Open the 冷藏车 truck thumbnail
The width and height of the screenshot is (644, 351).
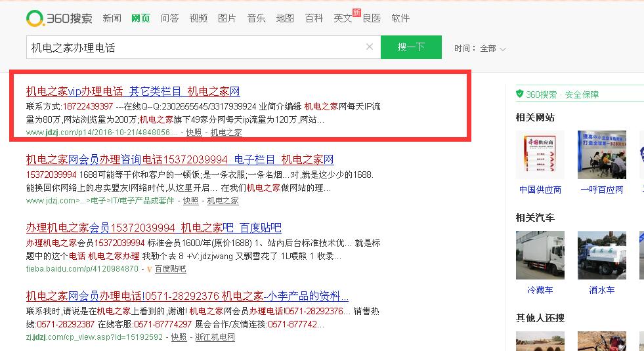(x=540, y=255)
